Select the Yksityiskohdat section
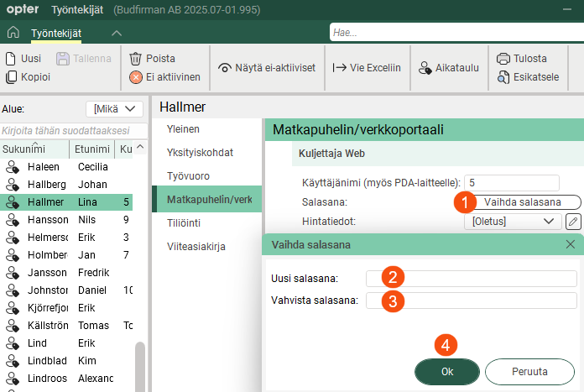 tap(200, 153)
